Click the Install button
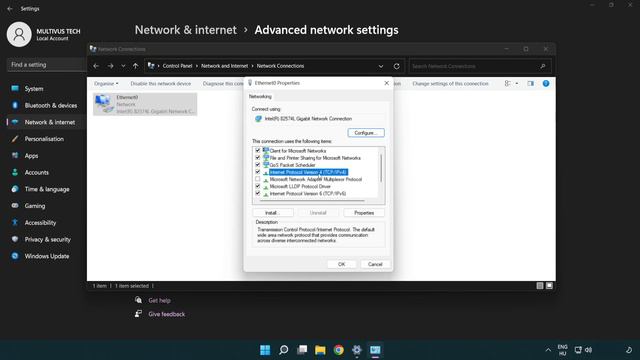 (273, 213)
